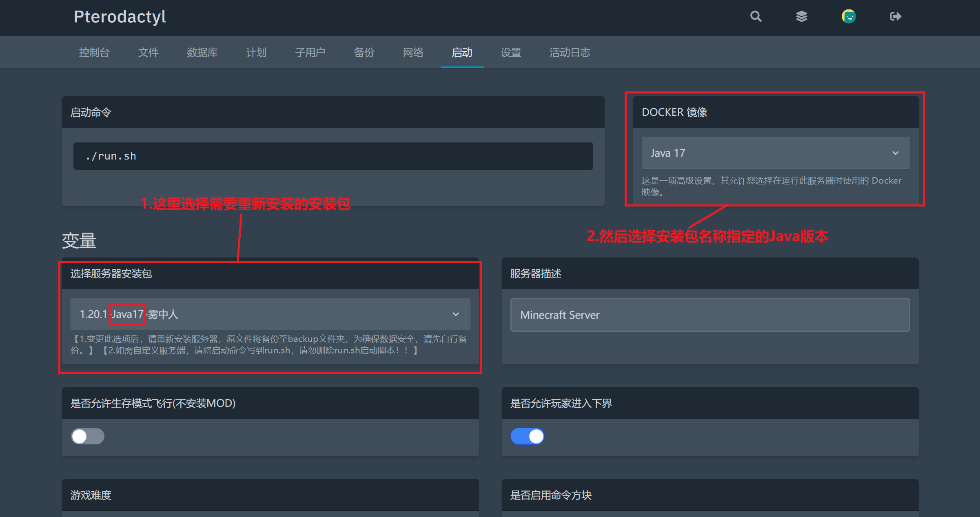Toggle survival mode flight switch
This screenshot has height=517, width=980.
(x=88, y=436)
